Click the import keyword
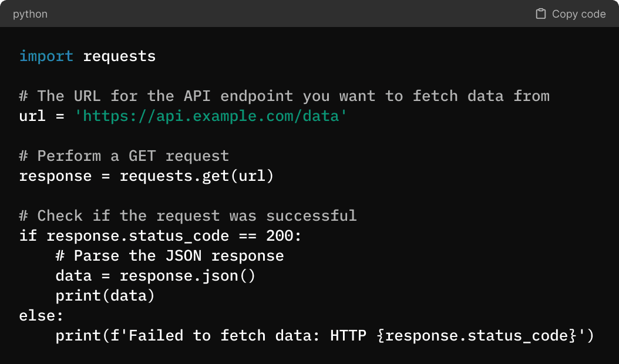Viewport: 619px width, 364px height. 46,56
